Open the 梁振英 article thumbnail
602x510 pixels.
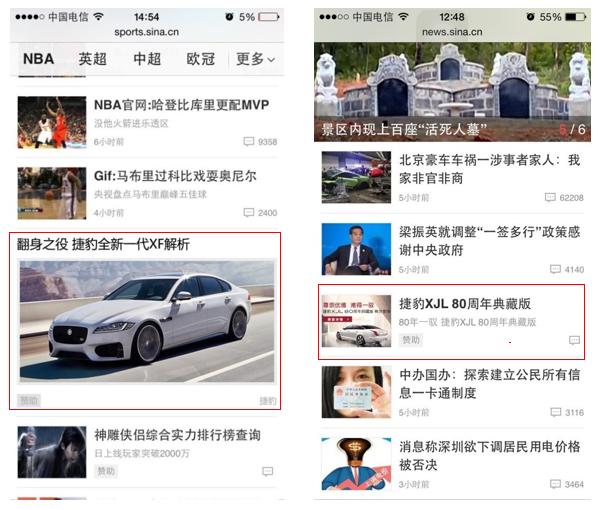356,249
